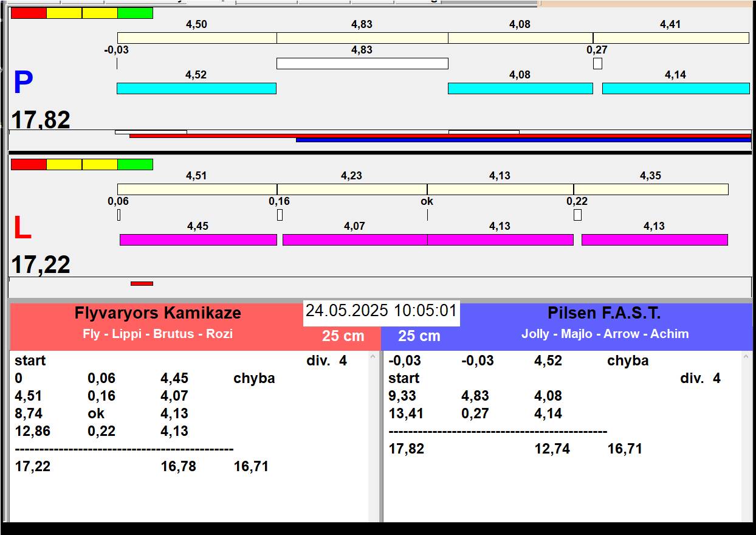This screenshot has height=535, width=756.
Task: Click the 12,74 total in Pilsen results
Action: 552,449
